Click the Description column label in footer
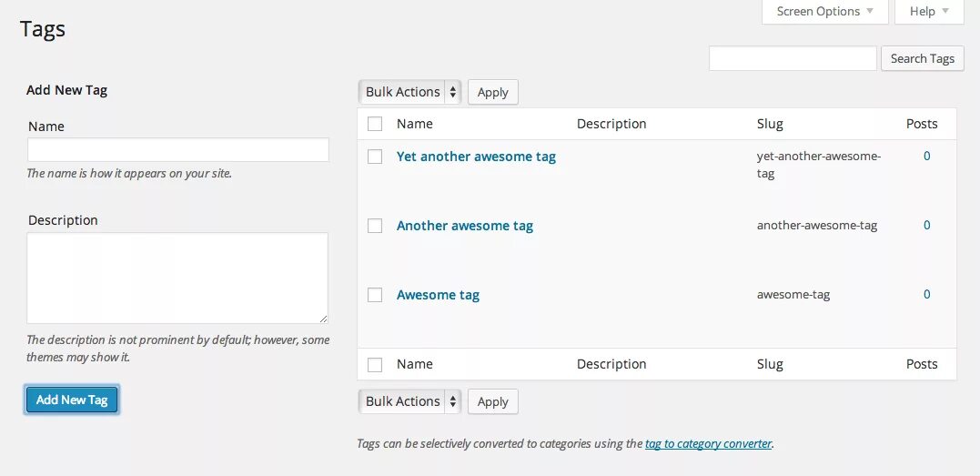 (x=611, y=364)
